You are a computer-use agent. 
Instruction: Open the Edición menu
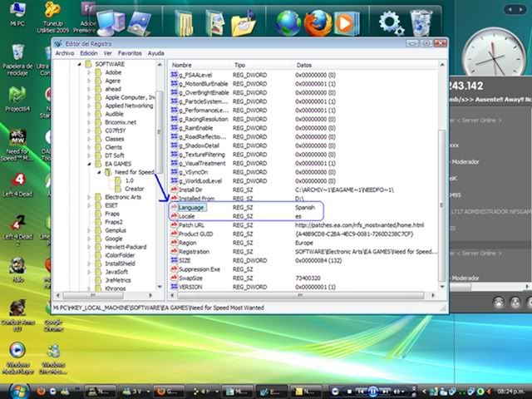click(89, 53)
